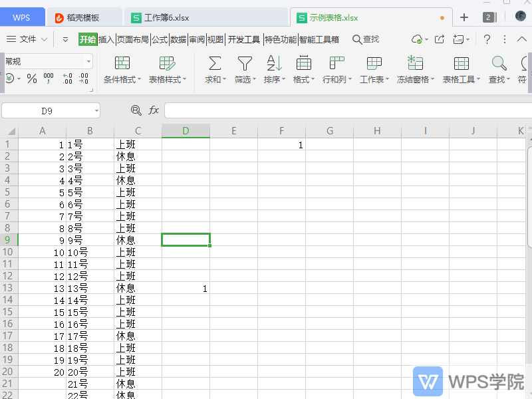Click the Help question mark button
The width and height of the screenshot is (532, 399).
(486, 40)
